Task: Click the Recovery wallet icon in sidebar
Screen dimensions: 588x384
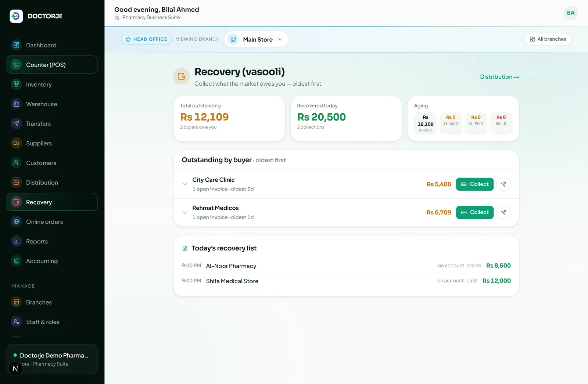Action: [16, 202]
